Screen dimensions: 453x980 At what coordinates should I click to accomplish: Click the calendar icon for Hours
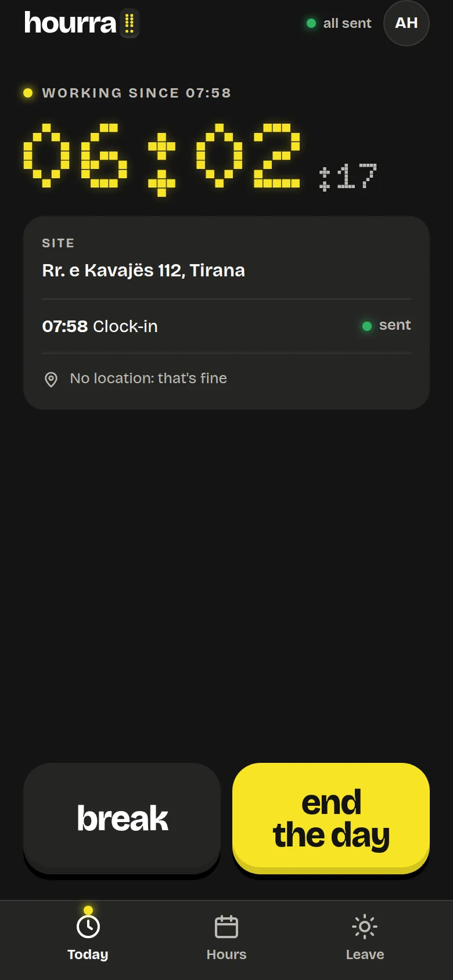pyautogui.click(x=227, y=927)
